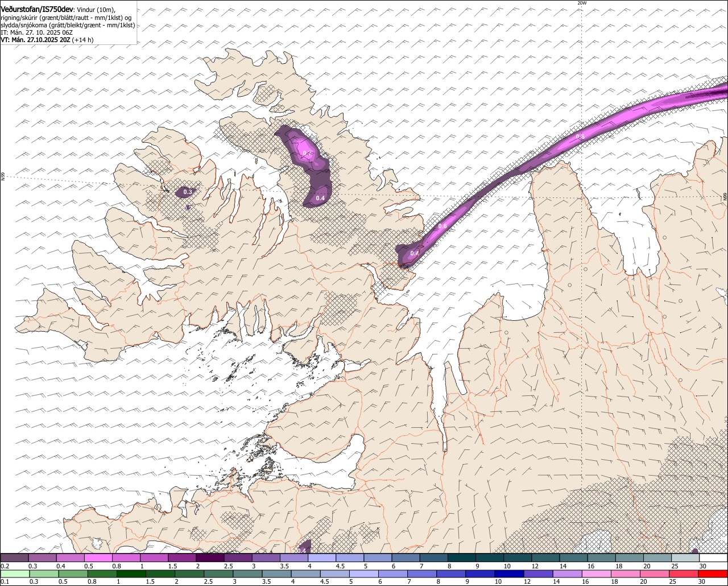Click the lower-legend violet swatch at 12
The image size is (728, 586).
point(539,573)
